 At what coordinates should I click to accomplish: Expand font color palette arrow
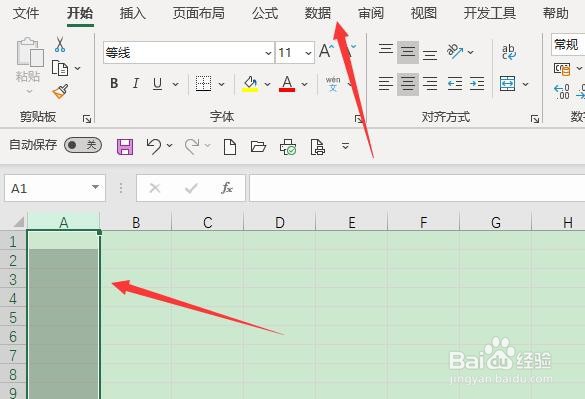point(304,84)
